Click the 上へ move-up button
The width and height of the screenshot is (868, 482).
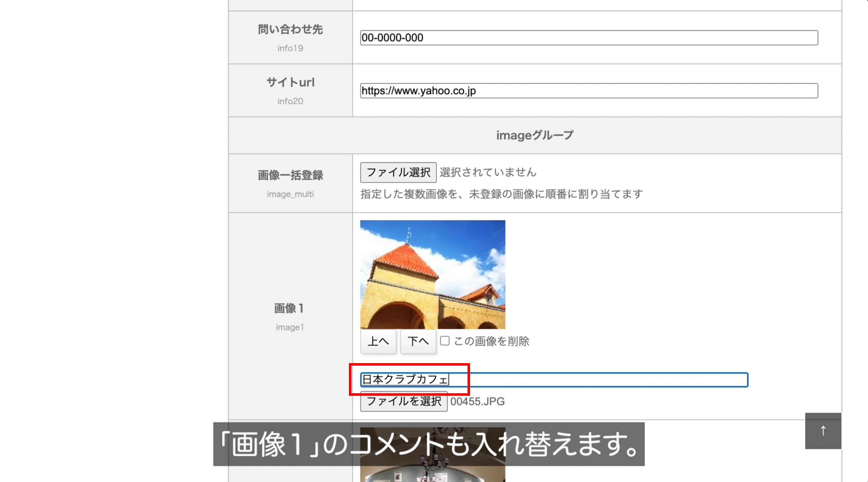pyautogui.click(x=378, y=341)
